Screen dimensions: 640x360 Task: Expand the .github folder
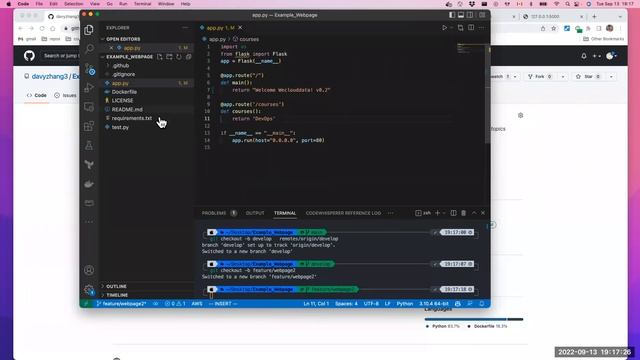120,65
